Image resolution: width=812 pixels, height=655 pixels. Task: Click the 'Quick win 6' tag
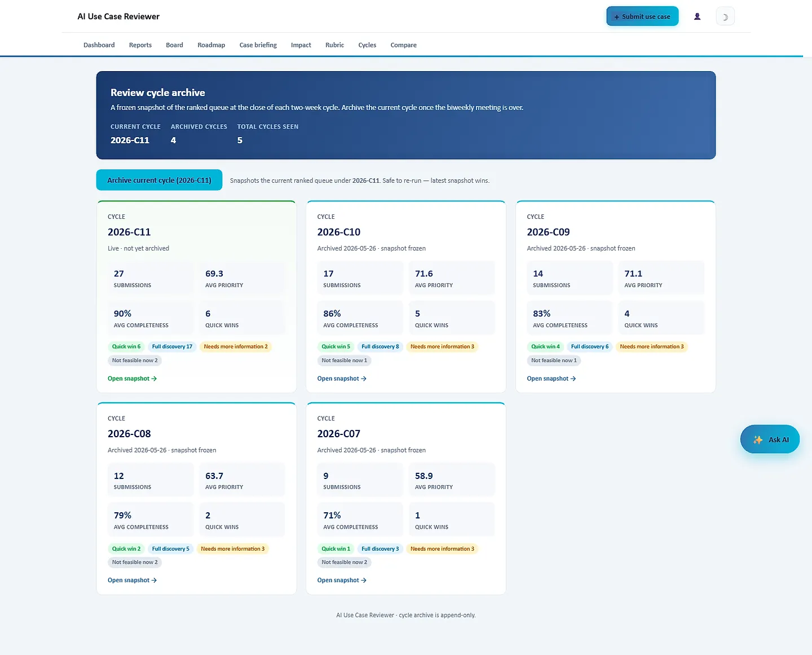point(126,346)
